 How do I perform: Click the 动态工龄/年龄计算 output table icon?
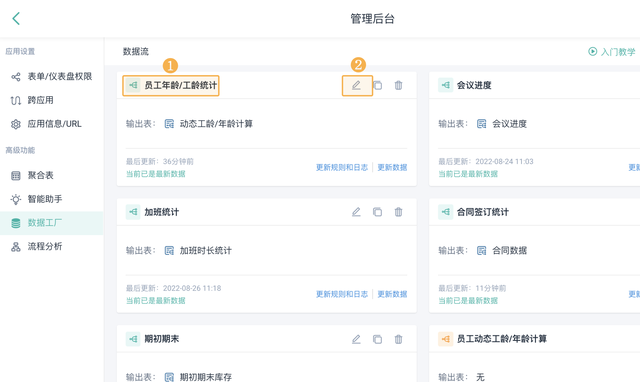point(169,124)
